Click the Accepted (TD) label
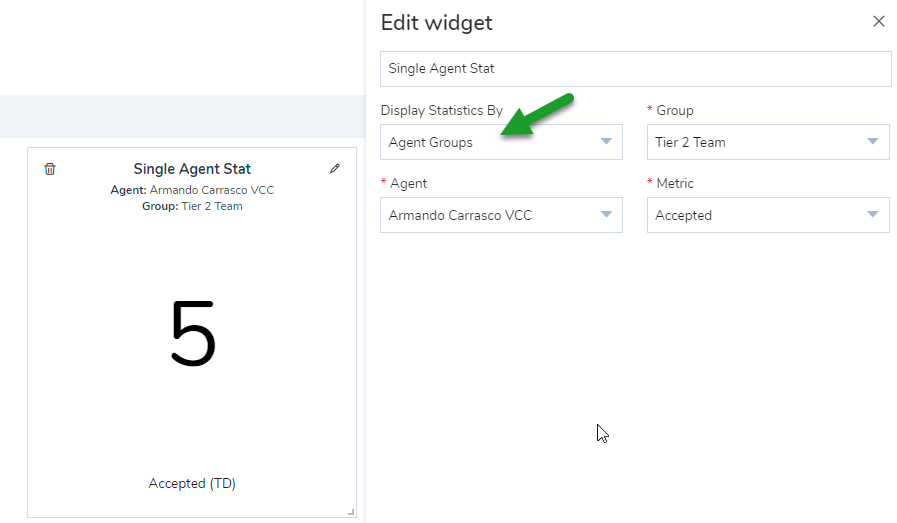 click(192, 484)
